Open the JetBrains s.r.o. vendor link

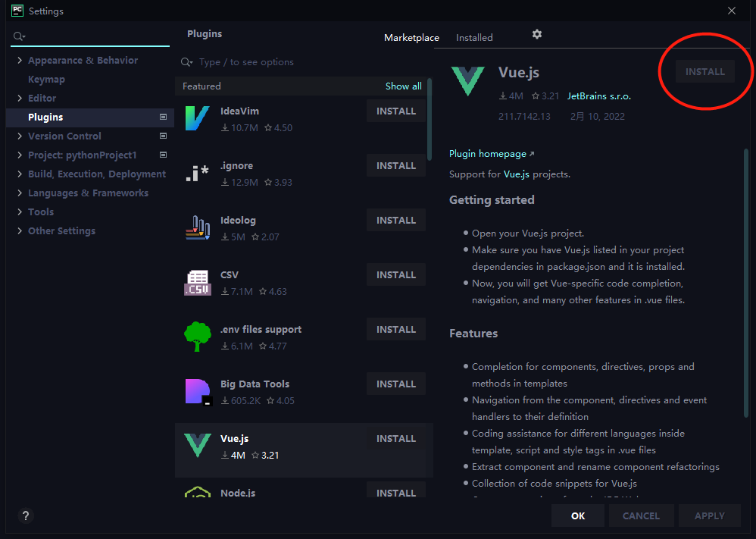[599, 96]
